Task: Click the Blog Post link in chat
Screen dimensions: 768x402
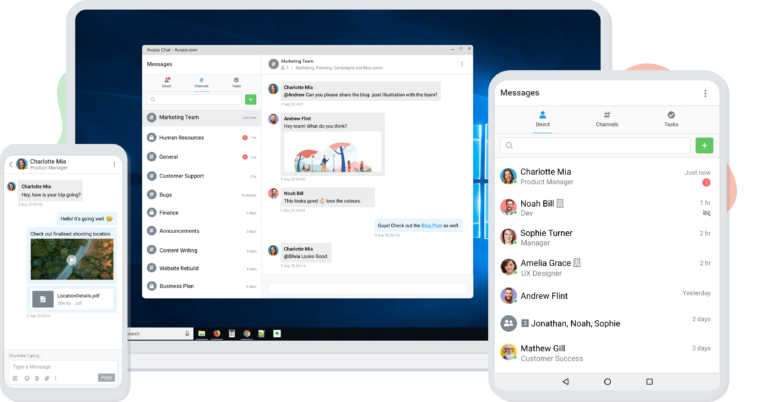Action: (430, 225)
